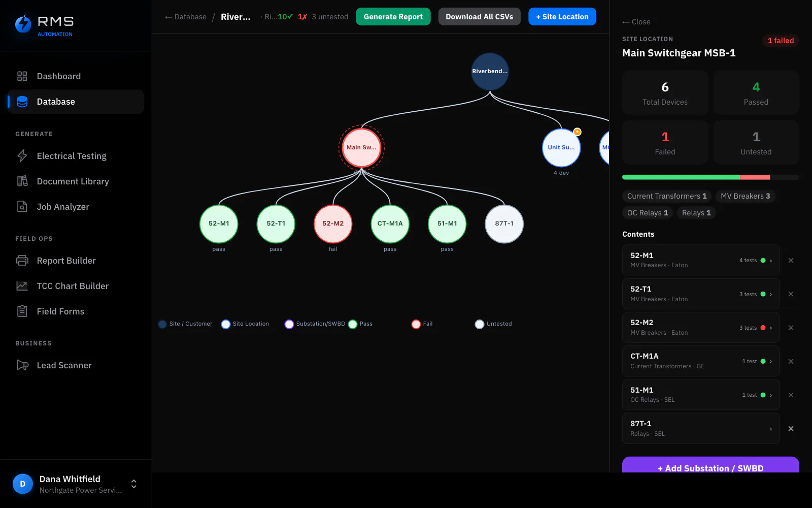
Task: Expand the 87T-1 relay row chevron
Action: tap(771, 429)
